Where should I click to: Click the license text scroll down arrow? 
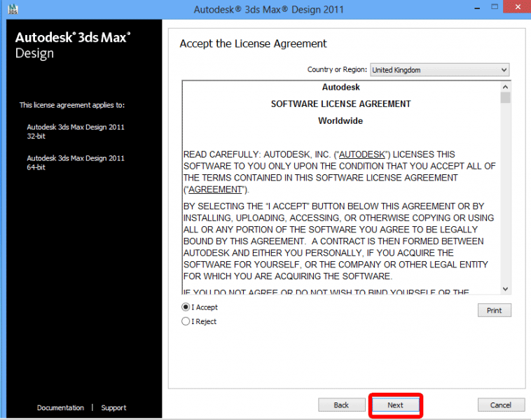(x=505, y=289)
